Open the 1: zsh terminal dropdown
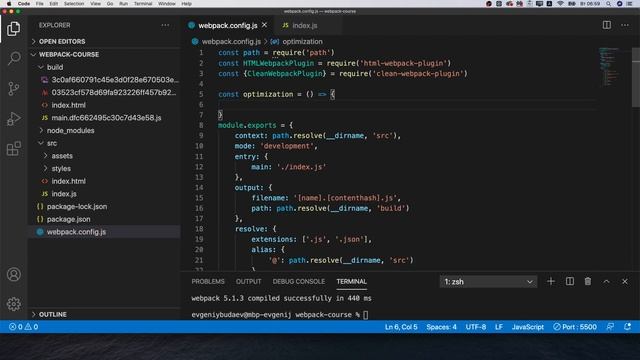This screenshot has height=360, width=640. point(488,282)
